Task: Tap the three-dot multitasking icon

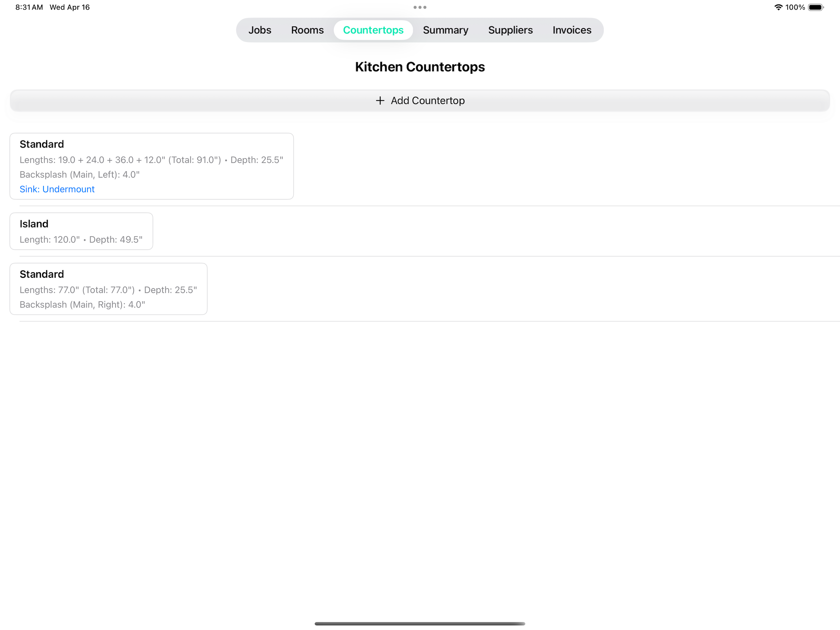Action: pyautogui.click(x=420, y=7)
